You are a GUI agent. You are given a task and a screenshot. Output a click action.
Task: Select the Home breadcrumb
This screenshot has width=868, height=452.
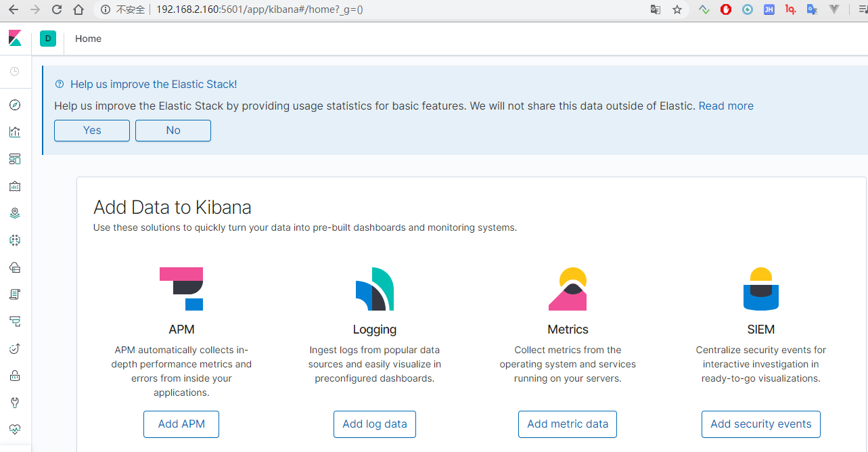coord(89,39)
